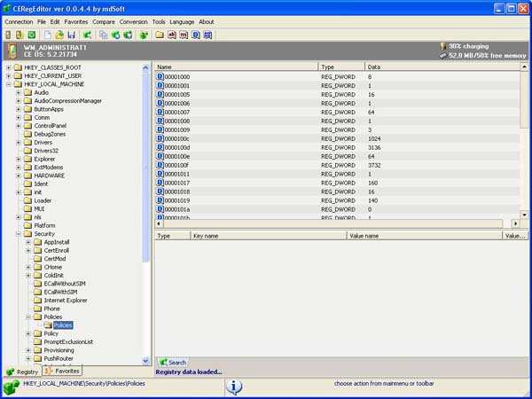This screenshot has height=399, width=532.
Task: Click the registry tree scrollbar up arrow
Action: [146, 66]
